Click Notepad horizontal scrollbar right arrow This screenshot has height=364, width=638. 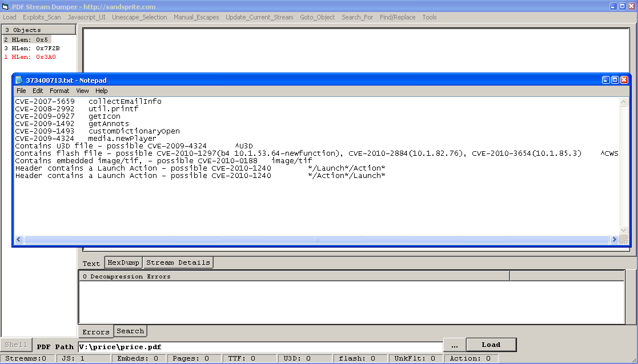pos(615,240)
